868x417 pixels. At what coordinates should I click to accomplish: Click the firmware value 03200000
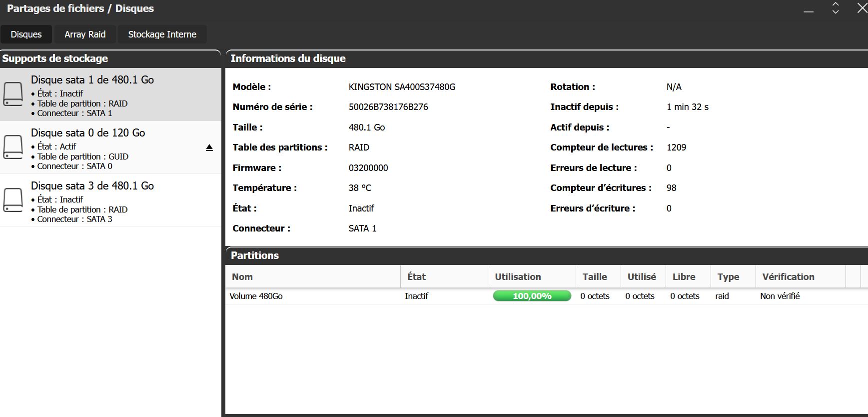point(368,168)
